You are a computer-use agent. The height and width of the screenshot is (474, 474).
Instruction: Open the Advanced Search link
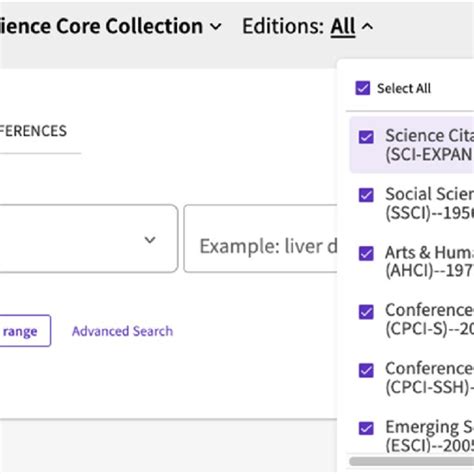123,331
